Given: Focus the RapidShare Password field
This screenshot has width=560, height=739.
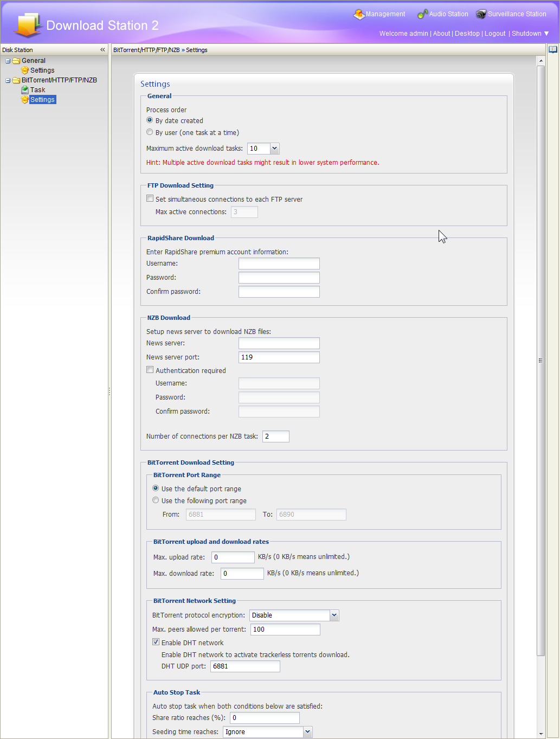Looking at the screenshot, I should coord(279,278).
